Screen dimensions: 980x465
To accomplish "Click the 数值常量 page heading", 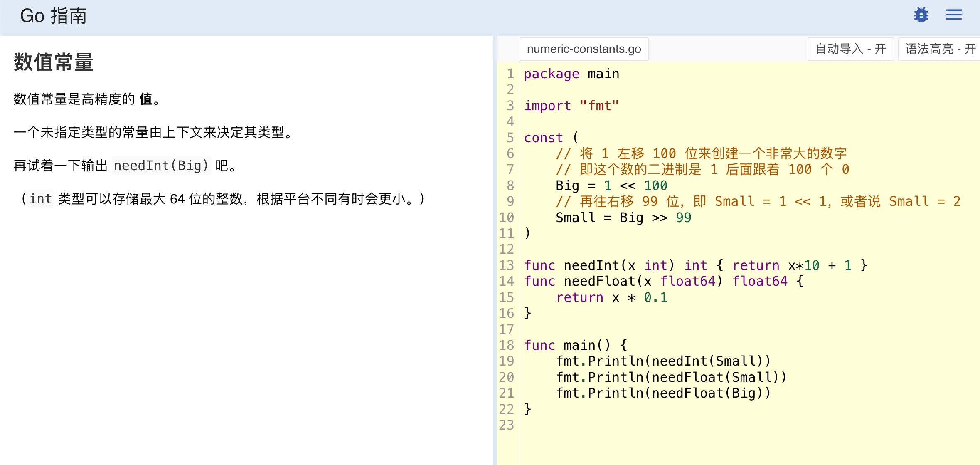I will (x=53, y=62).
